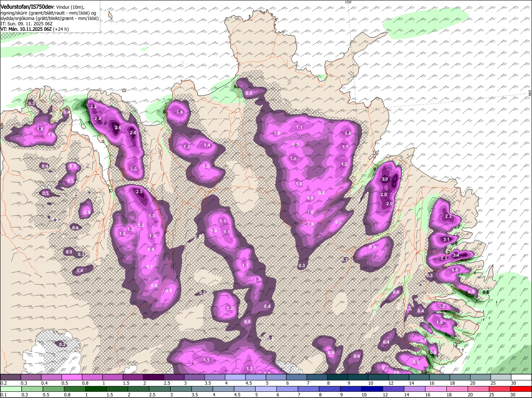Click the lower legend swatch starting at 0.5
Viewport: 532px width, 398px height.
click(53, 389)
